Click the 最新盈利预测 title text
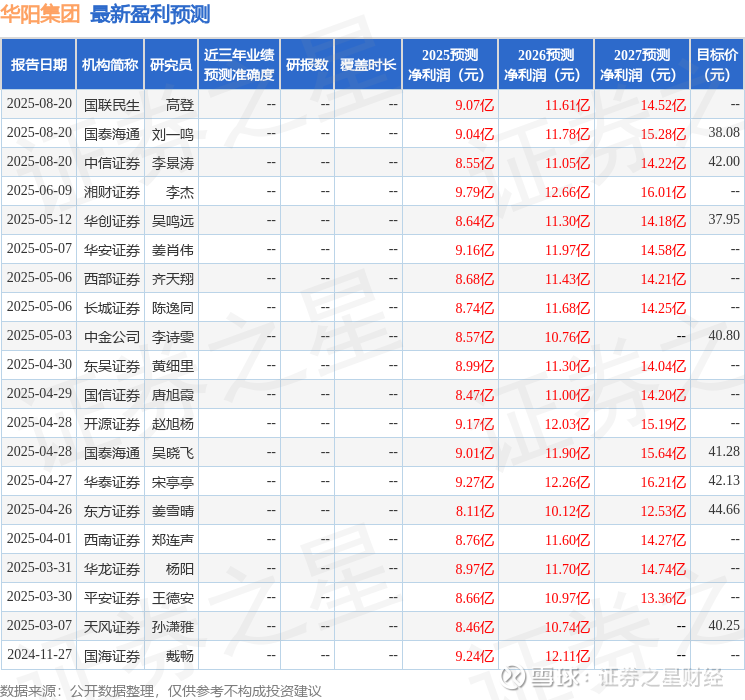Screen dimensions: 745x700 (150, 14)
